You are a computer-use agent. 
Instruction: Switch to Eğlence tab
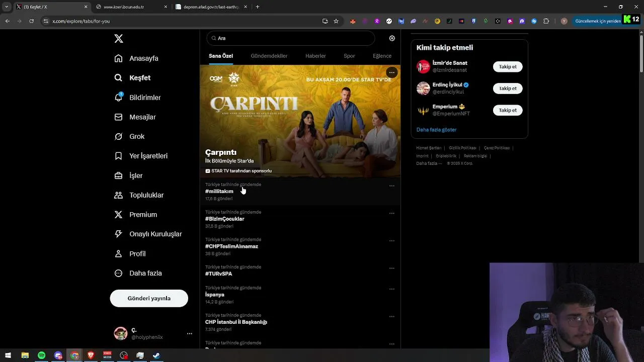tap(382, 56)
